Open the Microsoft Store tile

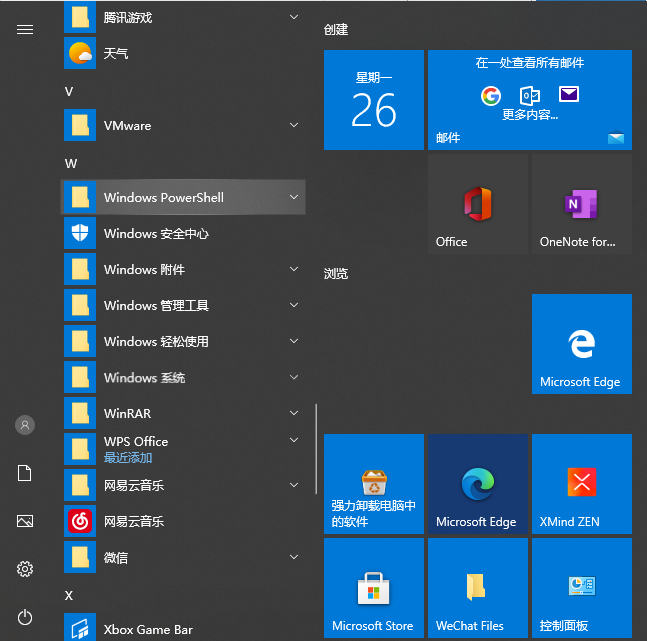pyautogui.click(x=373, y=589)
